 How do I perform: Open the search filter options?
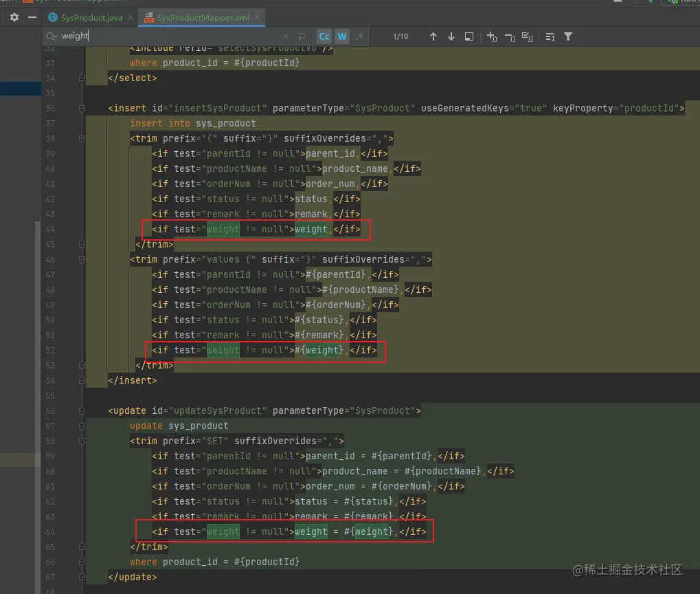coord(568,36)
